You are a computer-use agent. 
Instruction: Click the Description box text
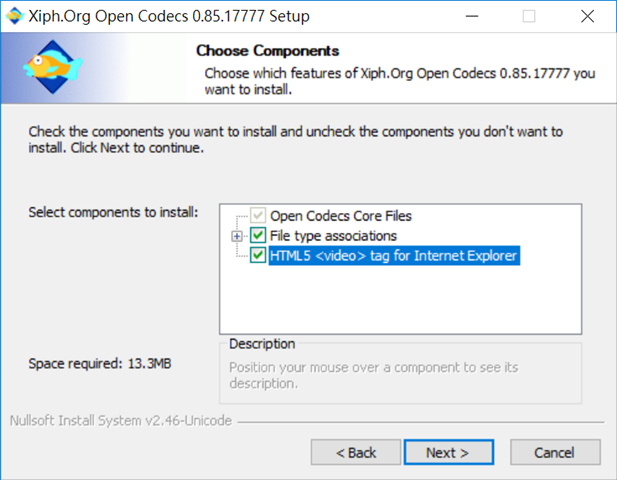click(x=373, y=375)
